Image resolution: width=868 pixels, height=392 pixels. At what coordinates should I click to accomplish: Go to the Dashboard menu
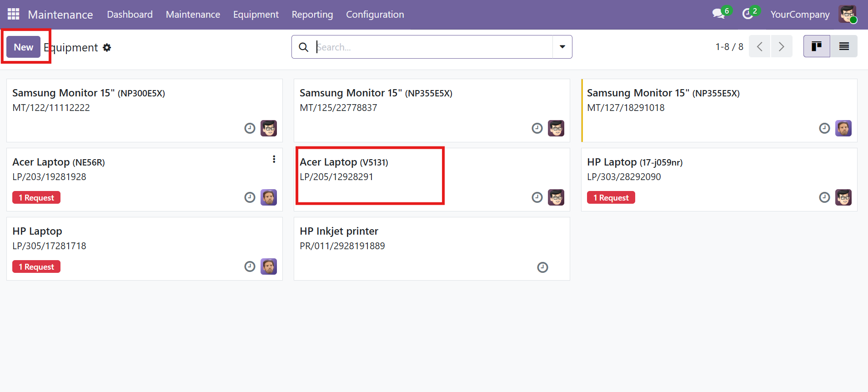point(130,15)
